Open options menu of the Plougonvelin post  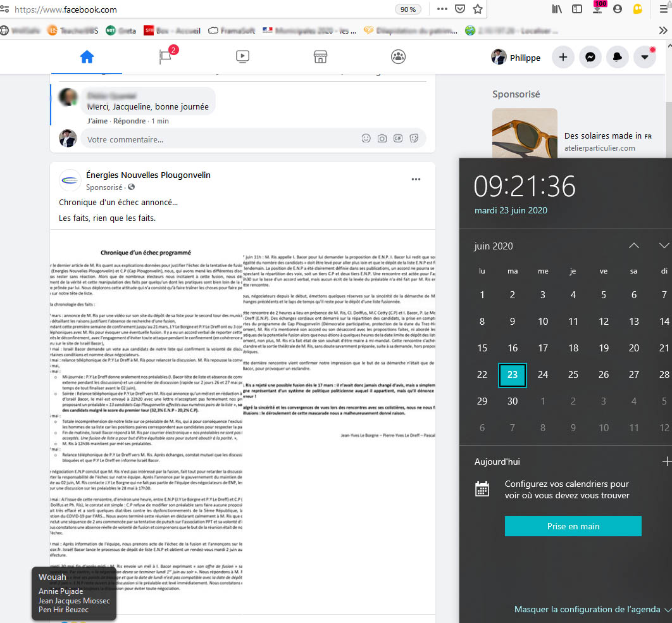pyautogui.click(x=416, y=179)
